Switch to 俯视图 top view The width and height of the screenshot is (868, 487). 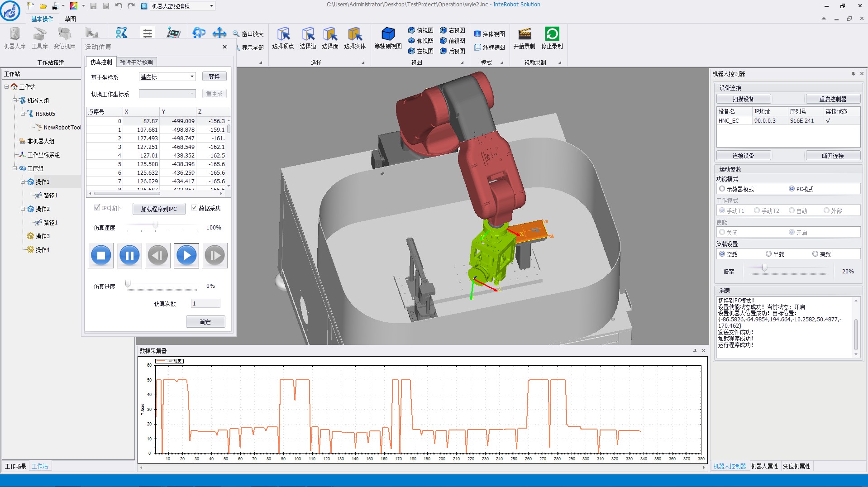(420, 30)
